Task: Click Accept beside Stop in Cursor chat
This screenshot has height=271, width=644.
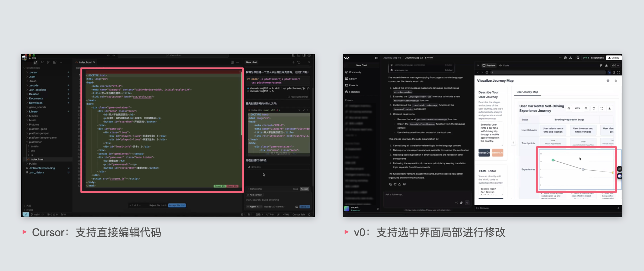Action: pyautogui.click(x=305, y=189)
